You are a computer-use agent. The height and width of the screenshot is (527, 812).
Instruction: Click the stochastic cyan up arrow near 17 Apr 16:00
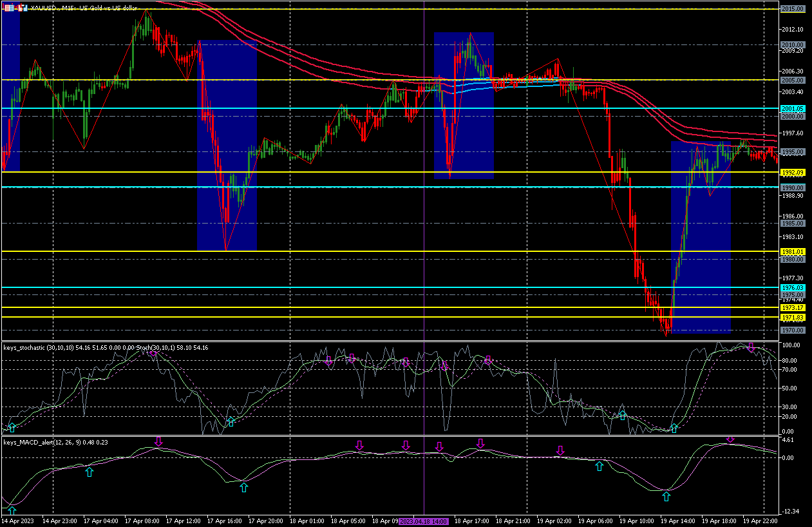[x=231, y=421]
